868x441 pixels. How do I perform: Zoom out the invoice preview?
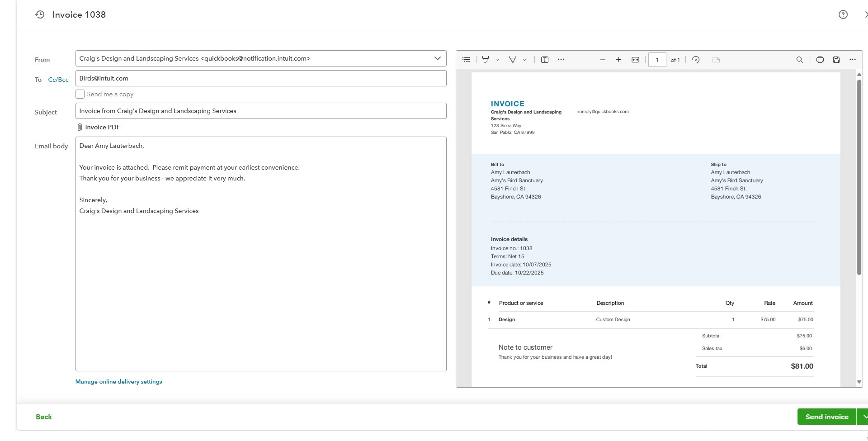point(602,60)
